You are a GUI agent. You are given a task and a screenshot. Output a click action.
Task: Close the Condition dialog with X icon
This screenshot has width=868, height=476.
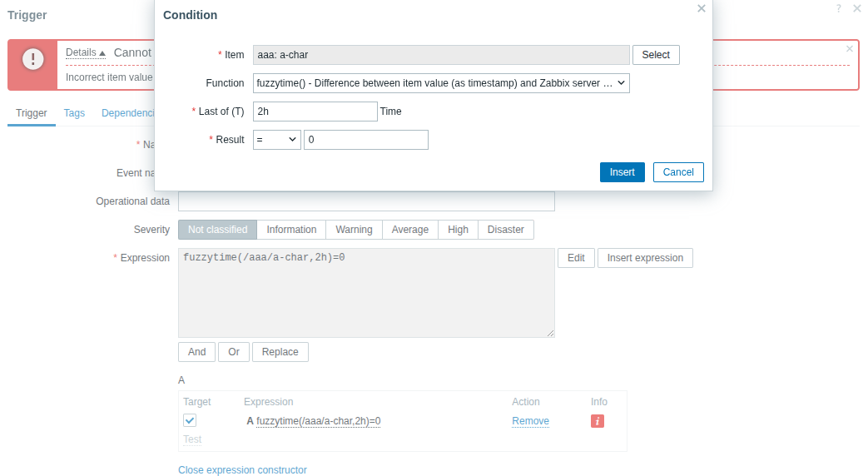pos(701,8)
